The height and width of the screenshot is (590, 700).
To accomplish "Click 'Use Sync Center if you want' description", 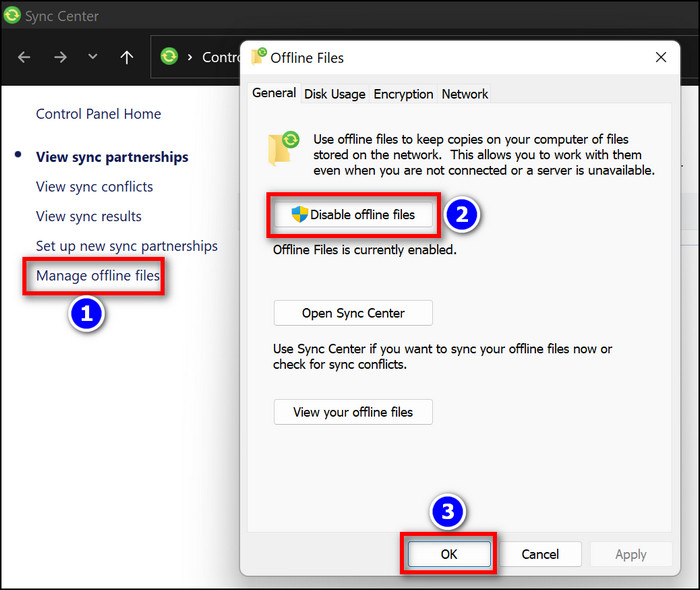I will 442,357.
